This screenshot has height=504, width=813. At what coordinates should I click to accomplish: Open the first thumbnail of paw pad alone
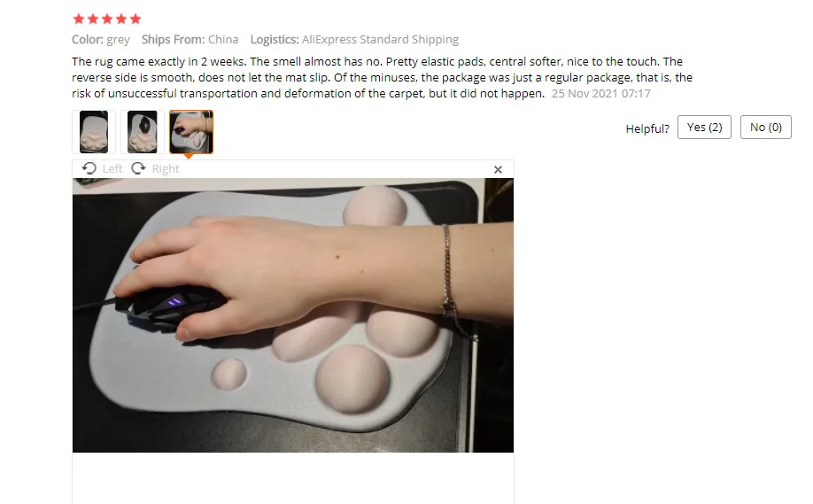coord(94,132)
